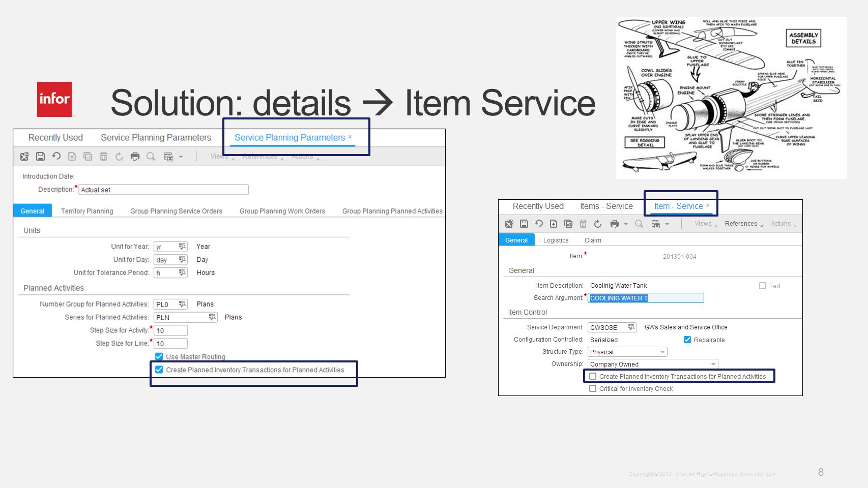Switch to the Claim tab
Viewport: 868px width, 488px height.
click(x=593, y=240)
